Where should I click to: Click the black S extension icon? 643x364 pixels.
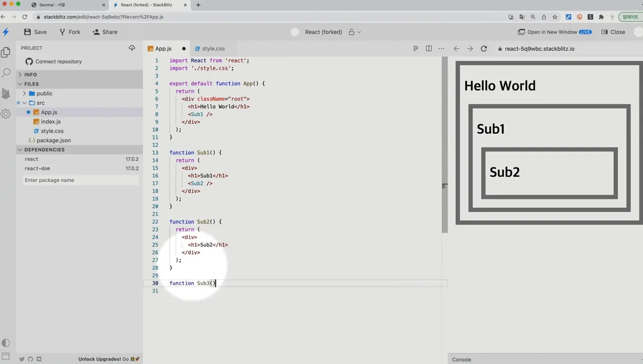pyautogui.click(x=590, y=17)
